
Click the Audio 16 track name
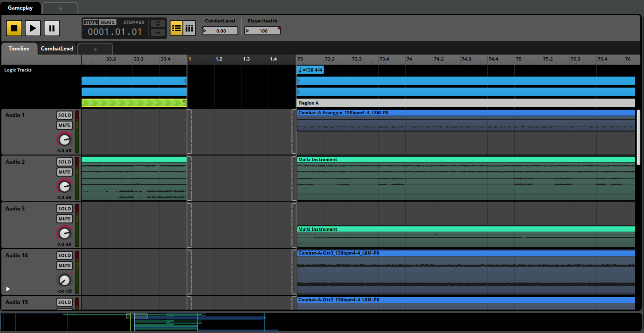coord(17,255)
